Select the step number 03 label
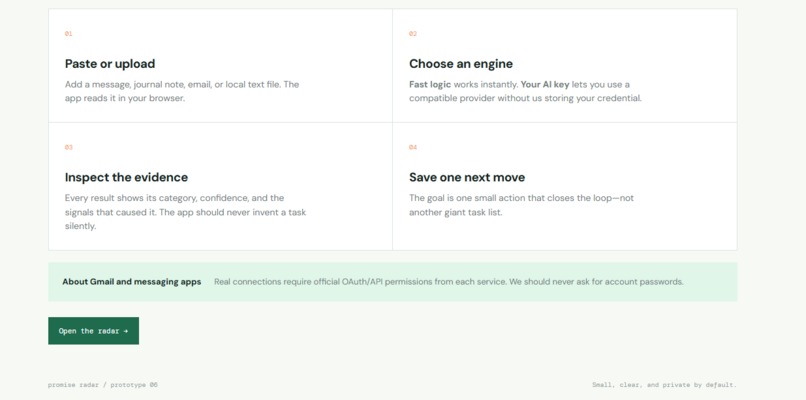 point(68,148)
